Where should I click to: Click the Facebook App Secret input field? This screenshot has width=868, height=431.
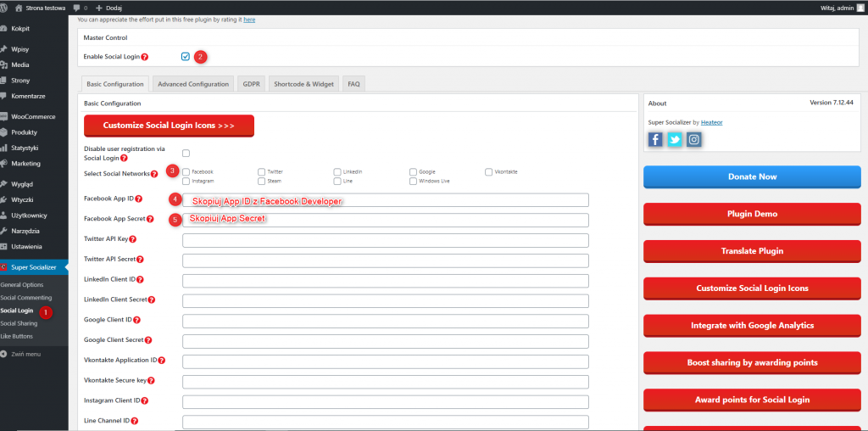pyautogui.click(x=386, y=220)
